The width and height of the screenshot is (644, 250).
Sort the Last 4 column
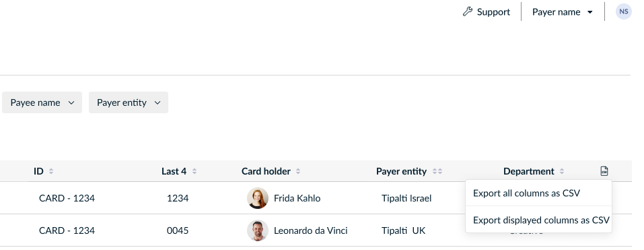[x=194, y=171]
